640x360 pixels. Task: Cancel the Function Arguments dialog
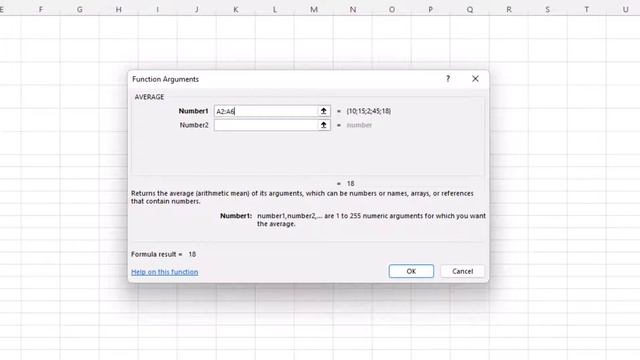point(462,271)
